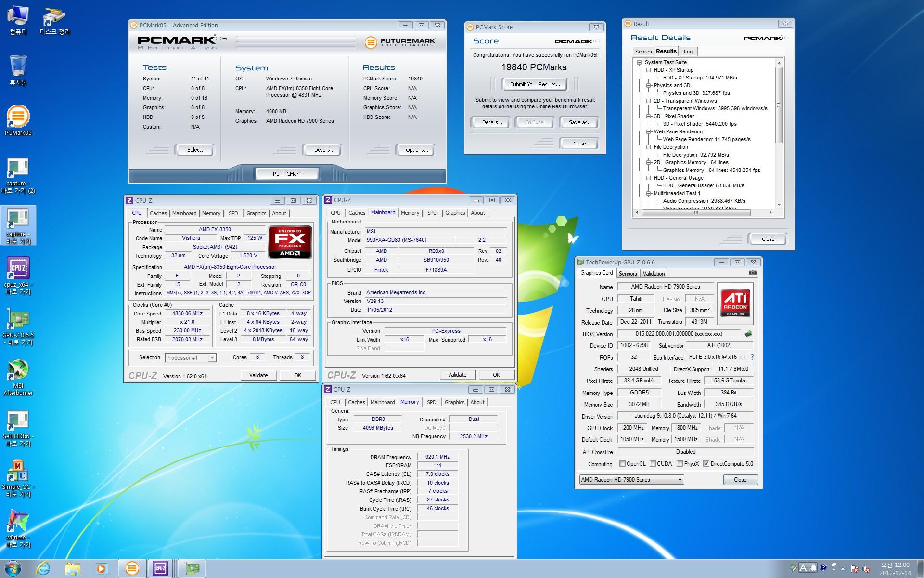
Task: Switch to GPU-Z taskbar button
Action: 192,569
